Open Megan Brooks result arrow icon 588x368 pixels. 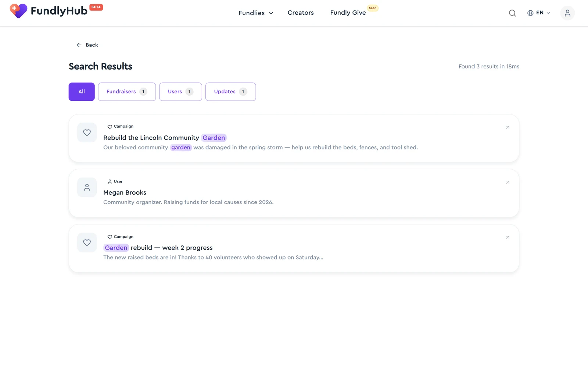coord(508,183)
